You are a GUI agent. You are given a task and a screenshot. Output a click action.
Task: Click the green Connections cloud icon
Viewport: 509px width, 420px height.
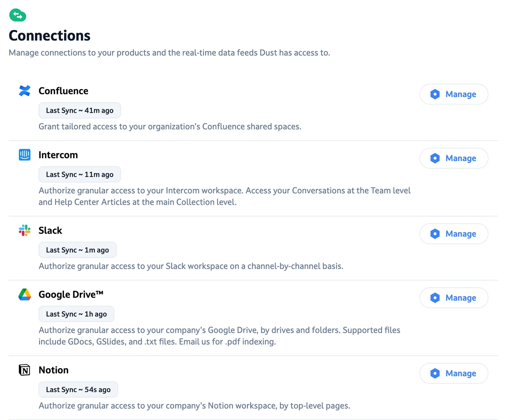coord(18,15)
